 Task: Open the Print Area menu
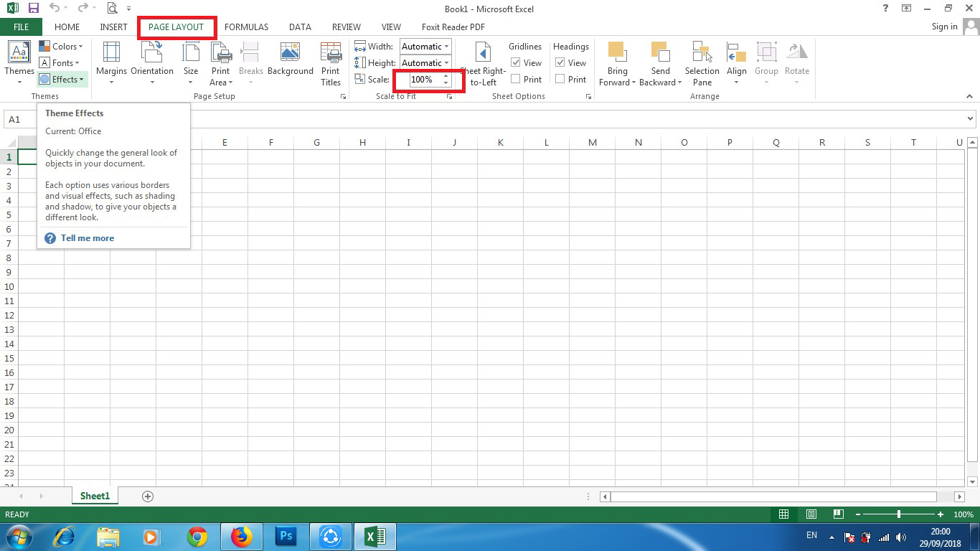pos(220,63)
